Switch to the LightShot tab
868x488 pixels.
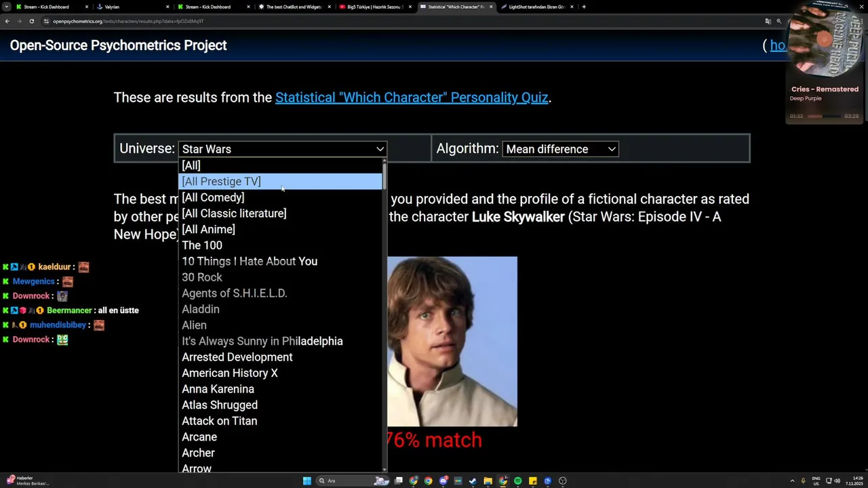pyautogui.click(x=537, y=7)
